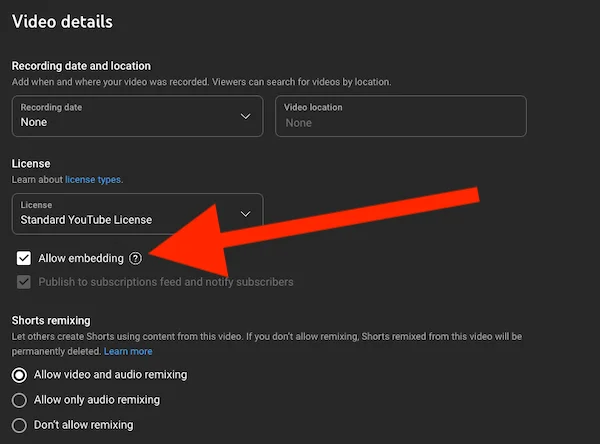The height and width of the screenshot is (444, 600).
Task: Click the Video location input field
Action: 401,116
